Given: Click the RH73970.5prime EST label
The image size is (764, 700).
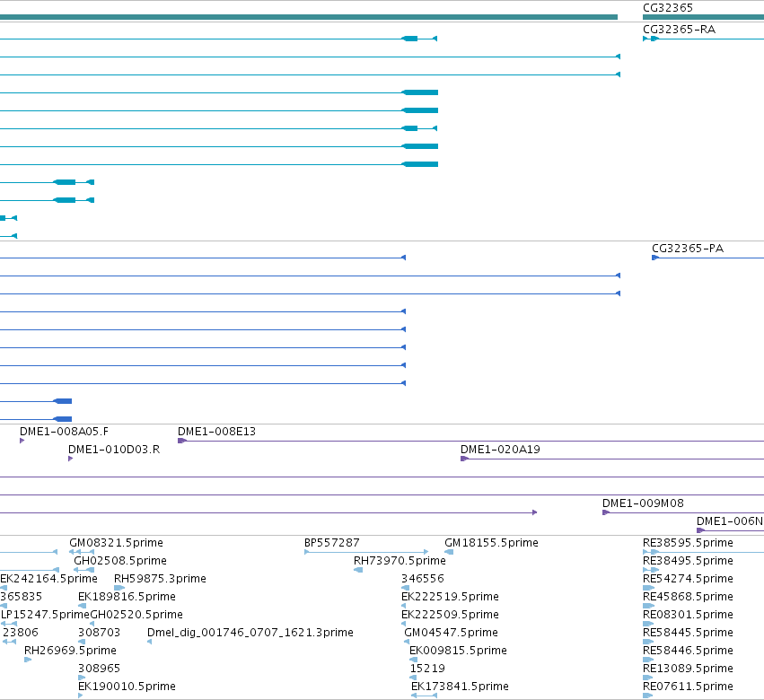Looking at the screenshot, I should click(400, 561).
